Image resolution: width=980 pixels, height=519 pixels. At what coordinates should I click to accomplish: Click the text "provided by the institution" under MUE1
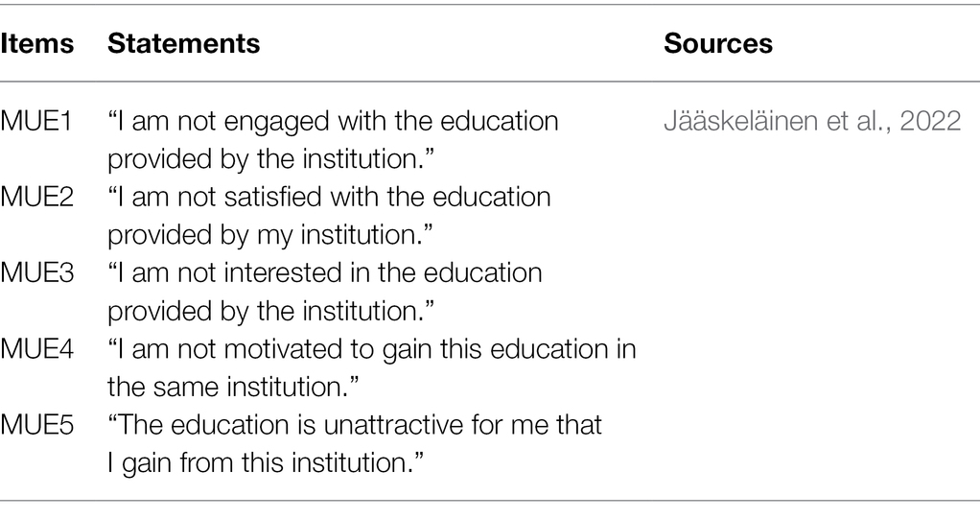[x=270, y=159]
